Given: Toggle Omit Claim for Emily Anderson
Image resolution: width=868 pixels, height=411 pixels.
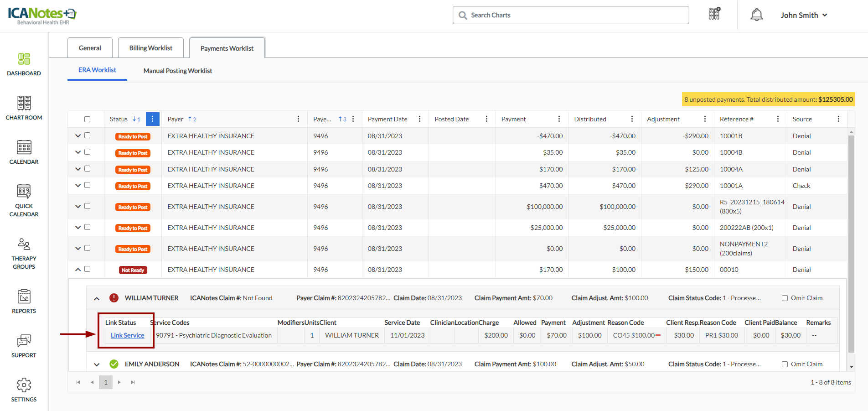Looking at the screenshot, I should (785, 364).
